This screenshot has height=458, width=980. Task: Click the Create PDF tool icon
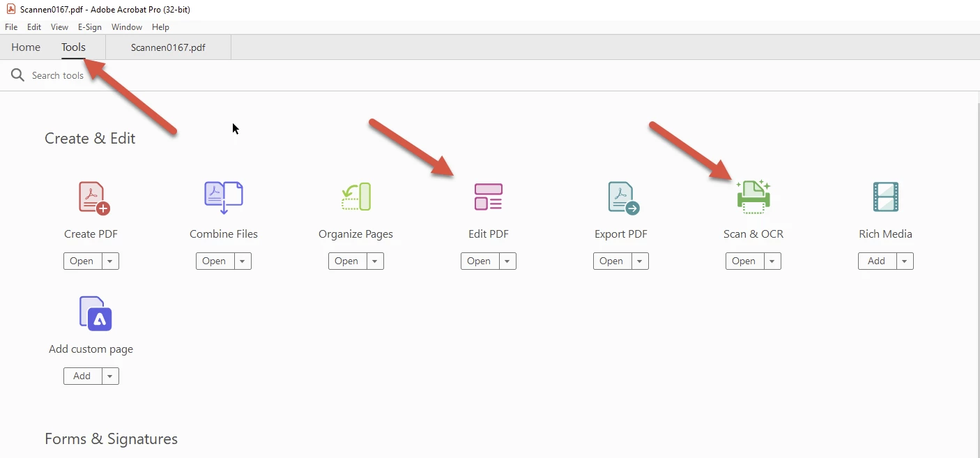[x=94, y=198]
